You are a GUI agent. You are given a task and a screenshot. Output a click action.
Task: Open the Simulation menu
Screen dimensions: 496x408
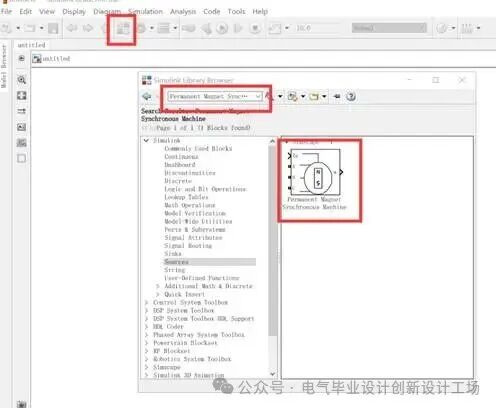[145, 12]
